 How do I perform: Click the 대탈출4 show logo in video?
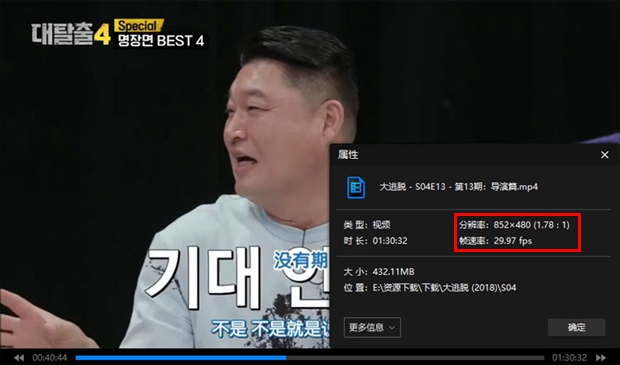pyautogui.click(x=71, y=33)
